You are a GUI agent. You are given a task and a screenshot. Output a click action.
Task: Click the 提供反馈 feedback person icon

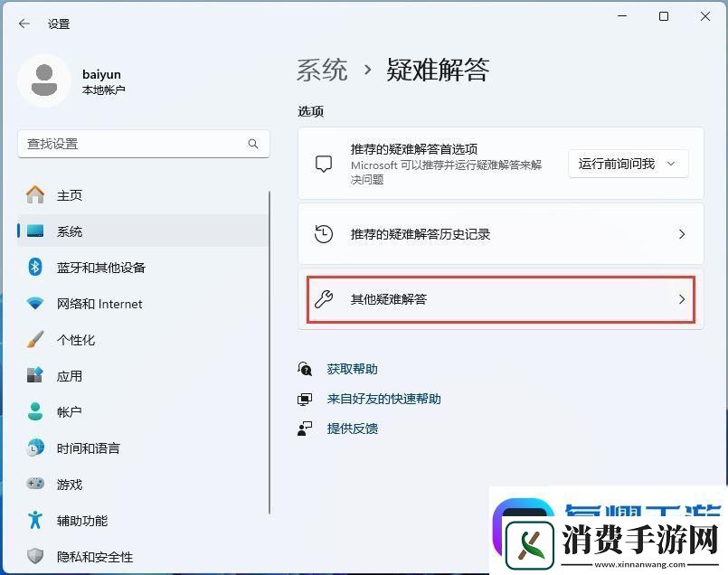coord(305,429)
